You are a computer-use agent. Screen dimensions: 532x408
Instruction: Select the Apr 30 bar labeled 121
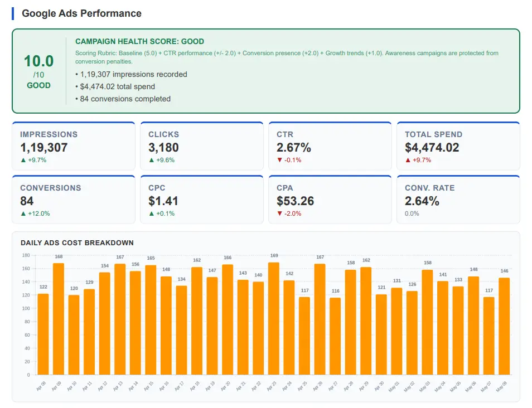point(381,334)
